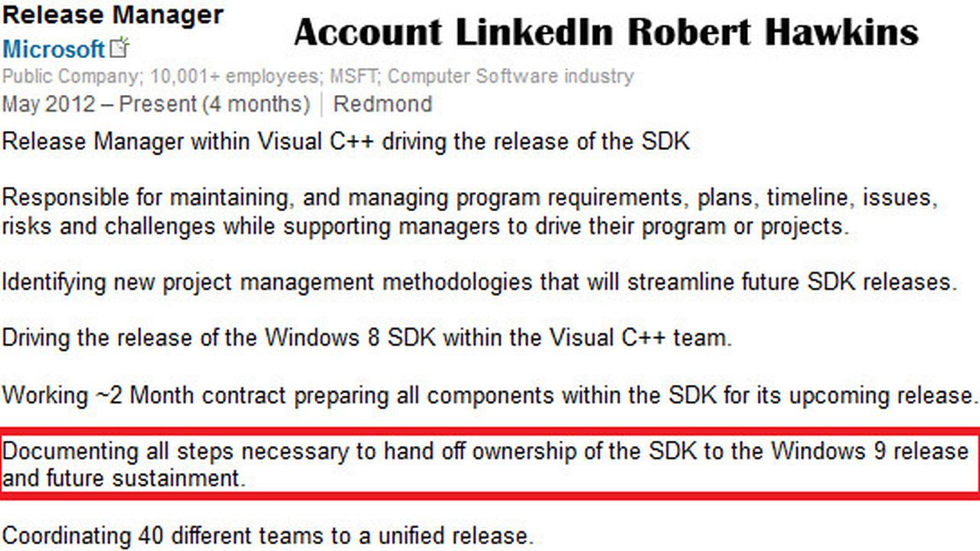Click the Driving the release of Windows 8 SDK line

point(367,337)
